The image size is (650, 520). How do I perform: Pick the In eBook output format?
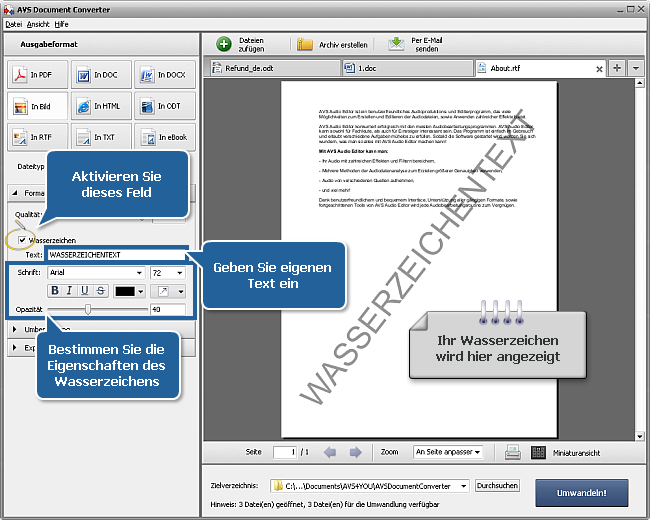tap(165, 137)
